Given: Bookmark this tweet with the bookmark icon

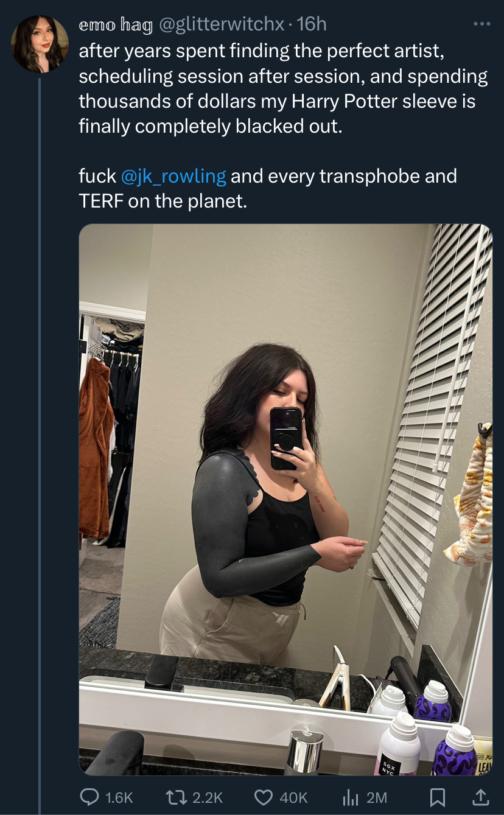Looking at the screenshot, I should coord(437,797).
